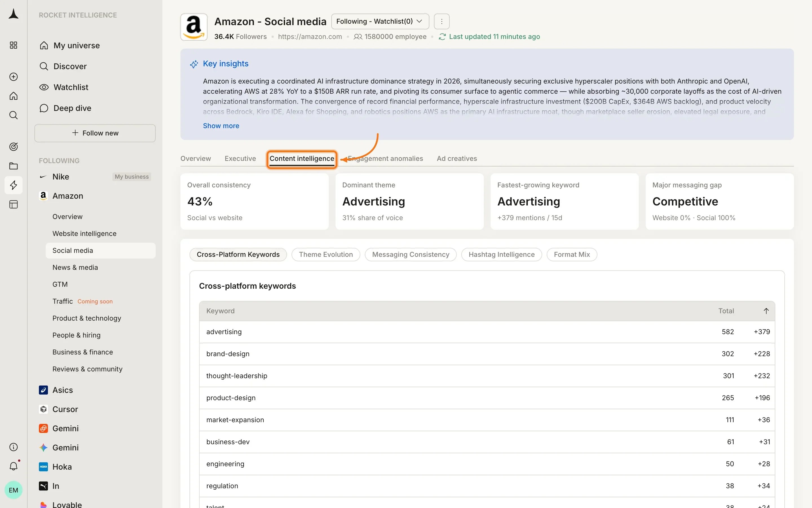Click Show more in Key insights
Viewport: 812px width, 508px height.
(x=221, y=126)
